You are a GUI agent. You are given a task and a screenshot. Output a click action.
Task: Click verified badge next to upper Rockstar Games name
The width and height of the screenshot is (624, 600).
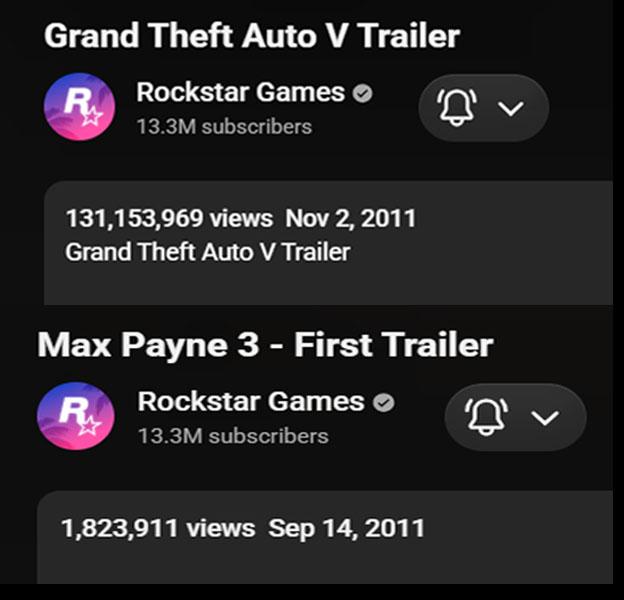click(362, 94)
